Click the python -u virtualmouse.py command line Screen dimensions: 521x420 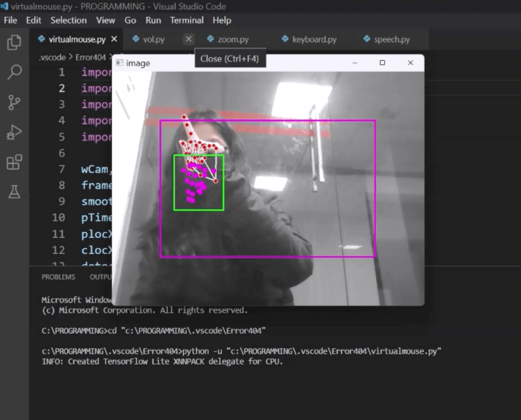(x=241, y=351)
